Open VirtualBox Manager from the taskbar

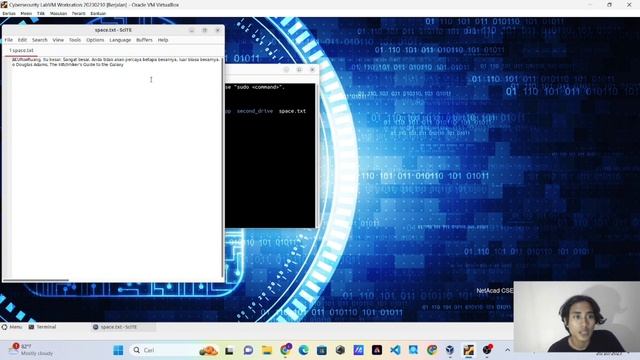(x=450, y=350)
